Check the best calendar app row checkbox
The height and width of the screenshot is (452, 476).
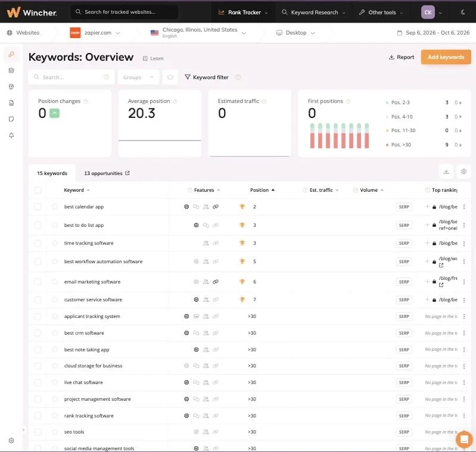(38, 207)
